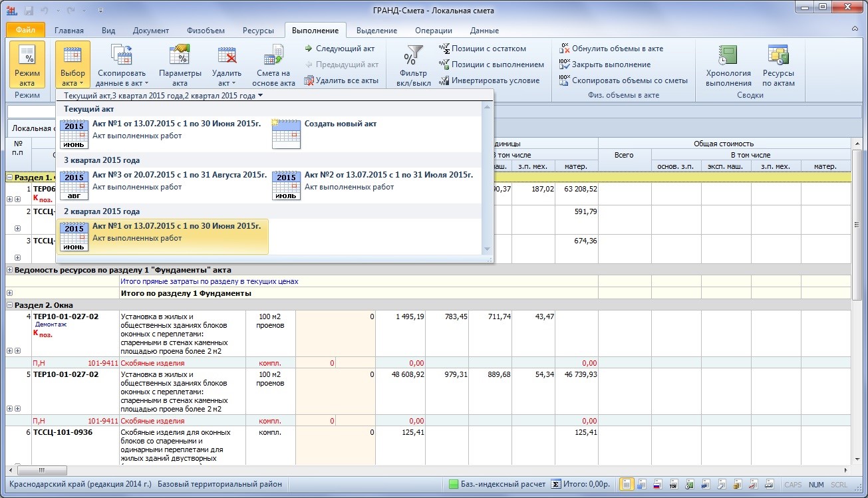Toggle first status bar view icon

pos(627,484)
